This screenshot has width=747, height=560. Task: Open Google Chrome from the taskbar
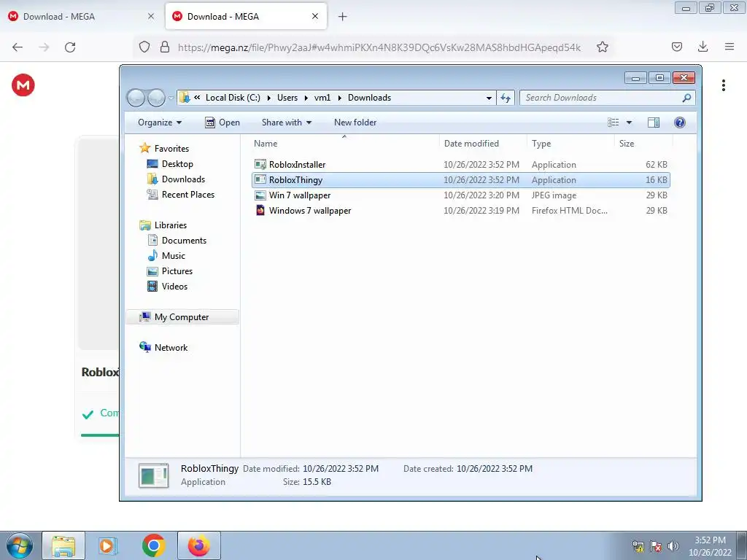tap(153, 545)
